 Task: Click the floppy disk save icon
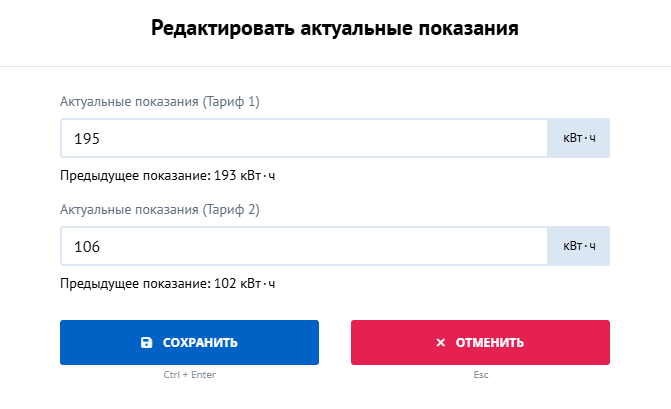click(146, 343)
